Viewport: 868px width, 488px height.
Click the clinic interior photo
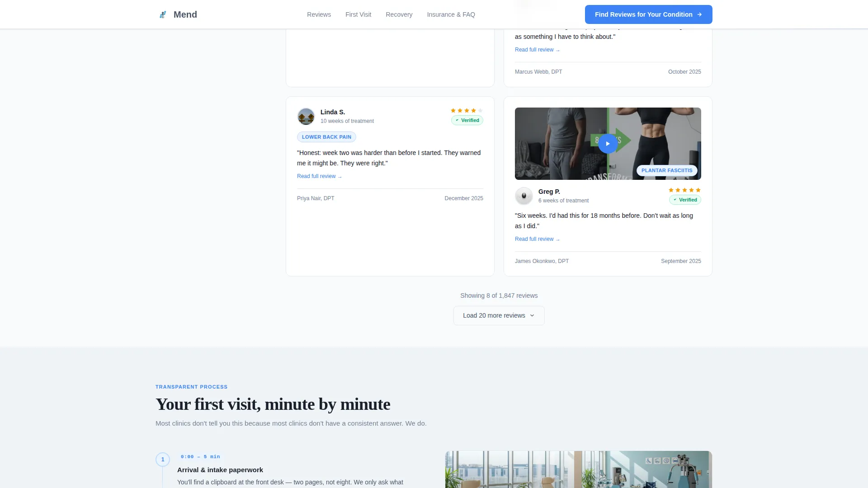(578, 469)
